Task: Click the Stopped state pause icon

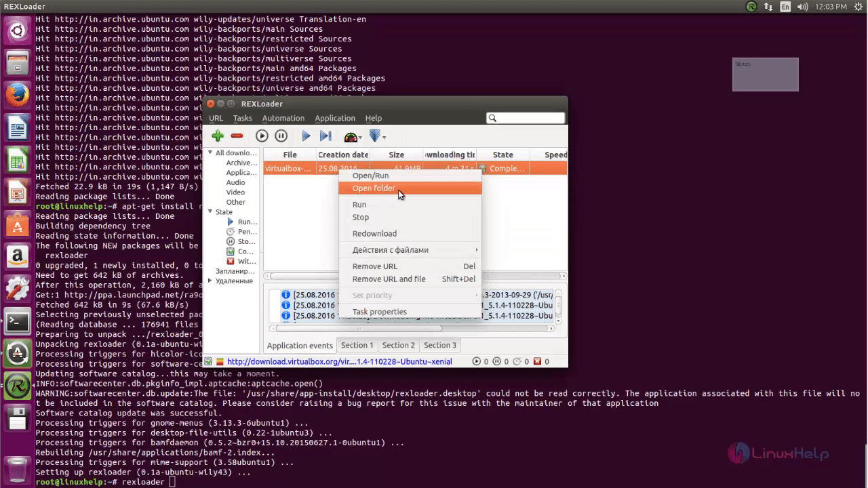Action: pyautogui.click(x=231, y=241)
